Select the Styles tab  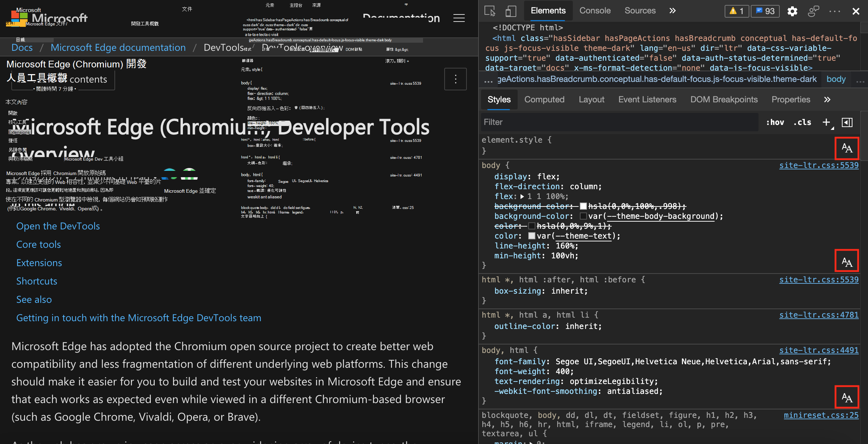click(499, 100)
